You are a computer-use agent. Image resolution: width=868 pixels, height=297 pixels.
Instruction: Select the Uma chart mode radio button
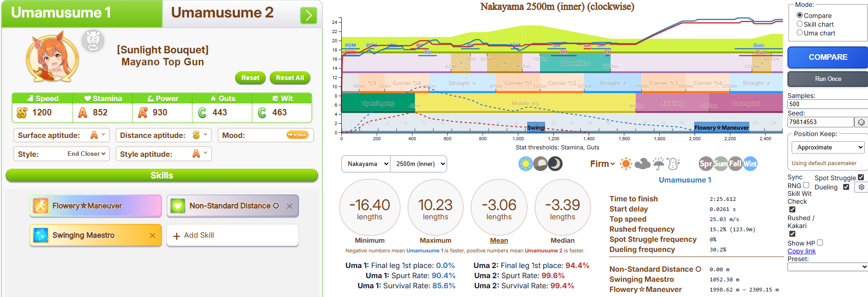pyautogui.click(x=799, y=33)
